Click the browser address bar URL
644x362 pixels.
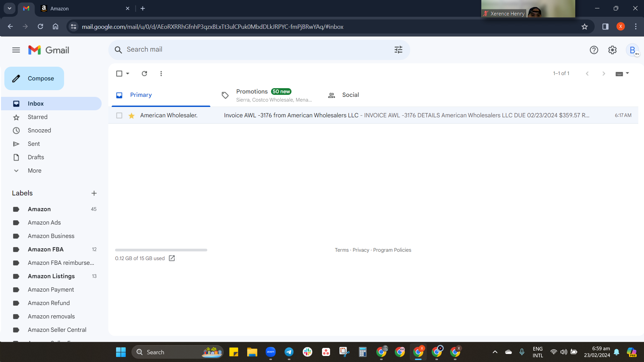coord(213,26)
